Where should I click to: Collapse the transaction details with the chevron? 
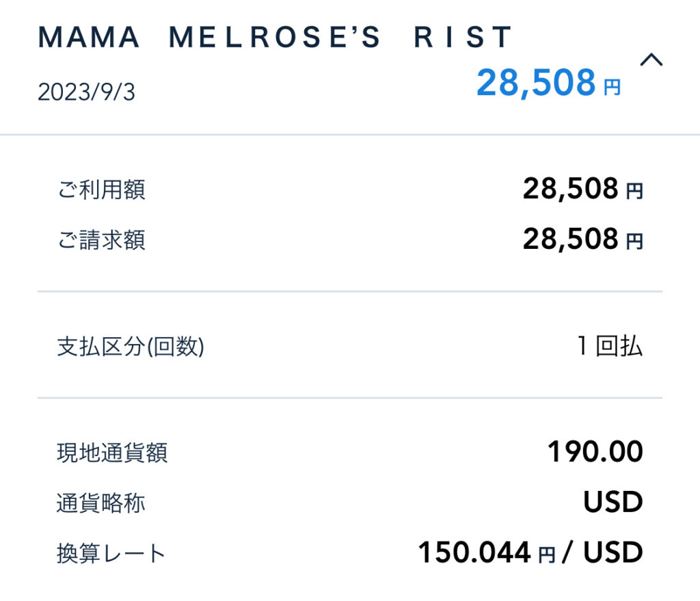(651, 61)
